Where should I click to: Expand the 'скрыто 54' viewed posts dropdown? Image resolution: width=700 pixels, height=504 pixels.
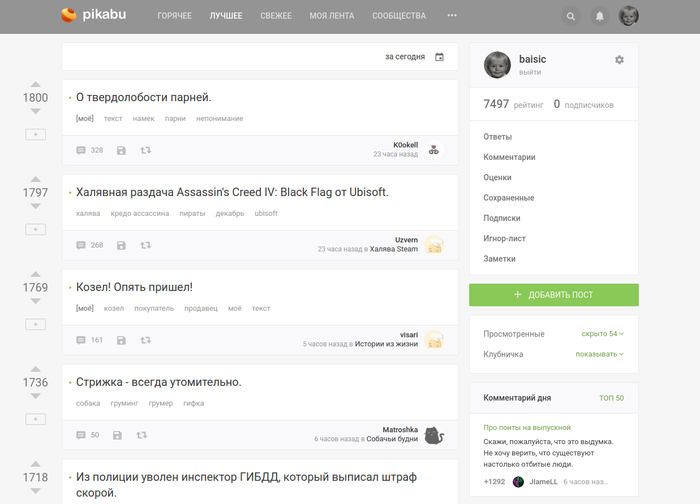pyautogui.click(x=602, y=333)
